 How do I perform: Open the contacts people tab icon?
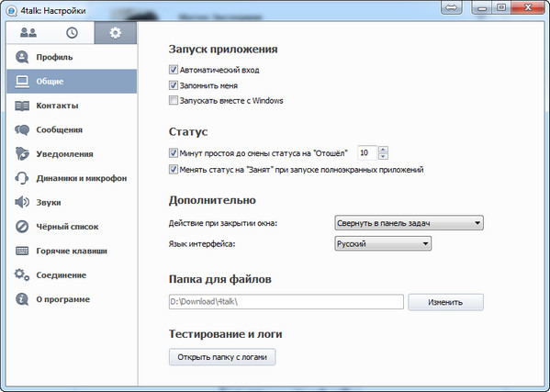pos(28,33)
